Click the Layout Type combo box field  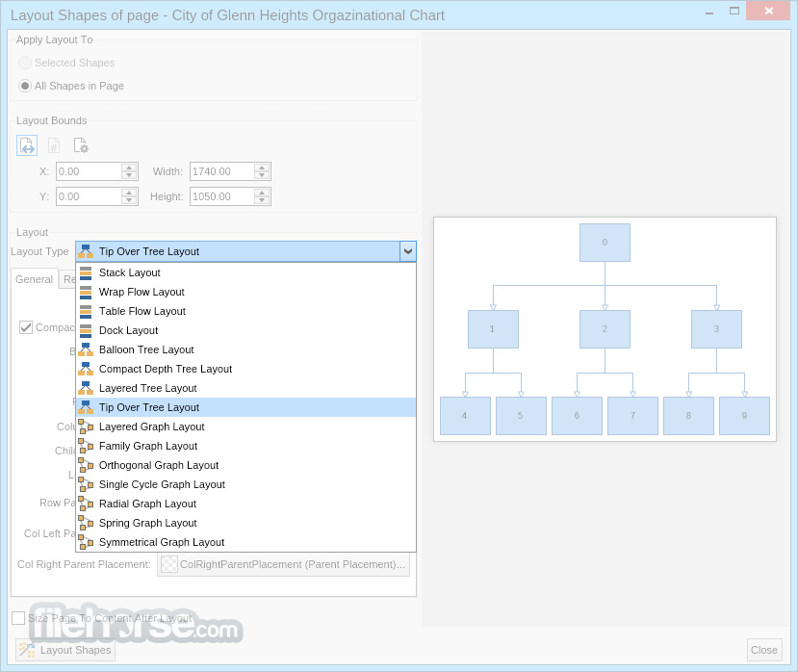[x=245, y=251]
